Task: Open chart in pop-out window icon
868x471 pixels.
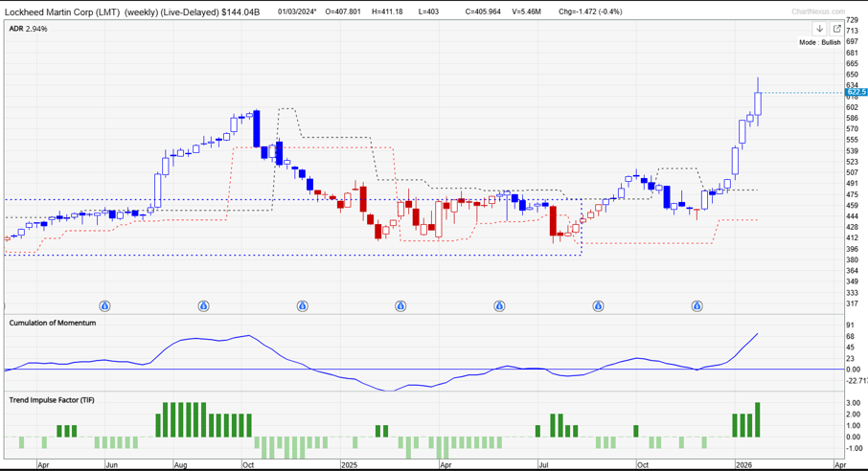Action: (x=836, y=29)
